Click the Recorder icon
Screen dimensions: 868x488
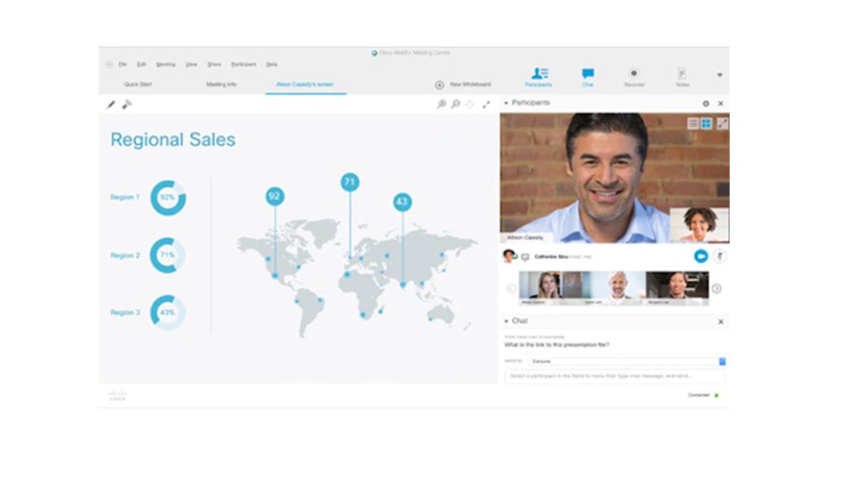pos(634,77)
